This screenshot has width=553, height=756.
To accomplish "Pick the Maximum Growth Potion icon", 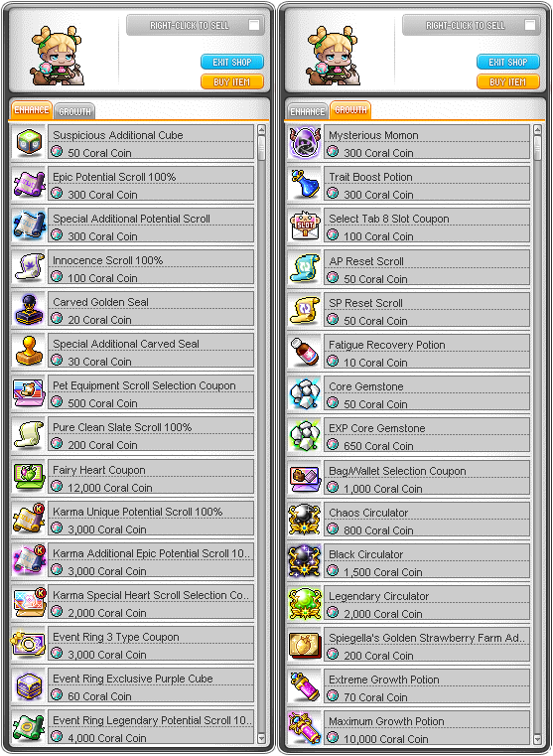I will (305, 728).
